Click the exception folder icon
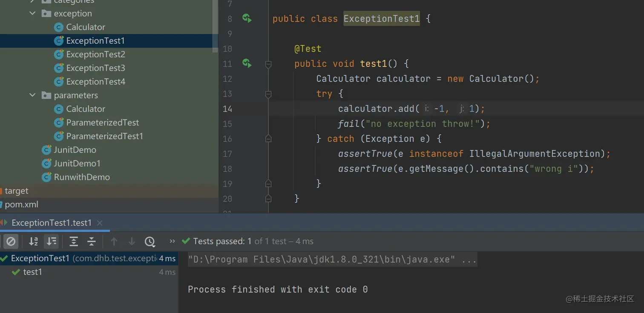 [x=46, y=14]
